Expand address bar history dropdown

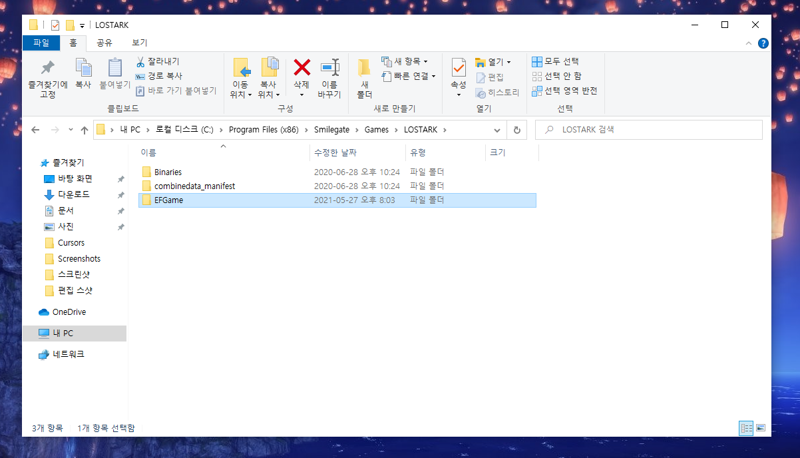pos(497,130)
